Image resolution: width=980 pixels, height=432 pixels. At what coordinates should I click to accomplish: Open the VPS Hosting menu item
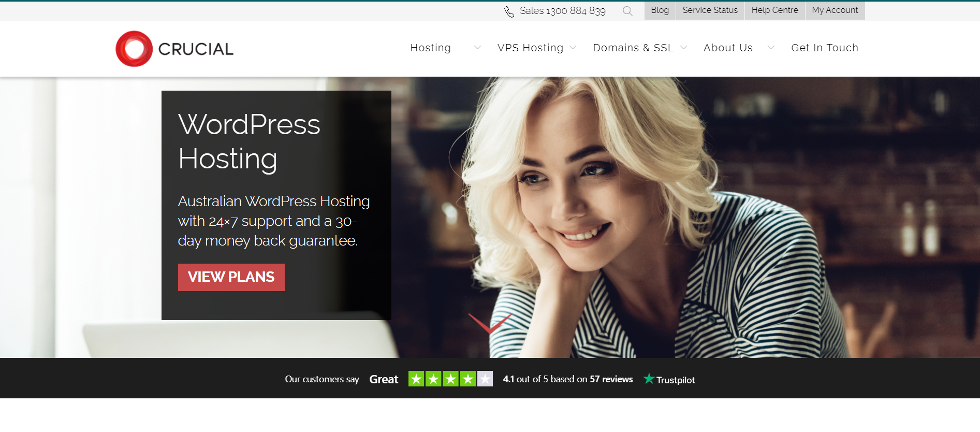point(530,48)
